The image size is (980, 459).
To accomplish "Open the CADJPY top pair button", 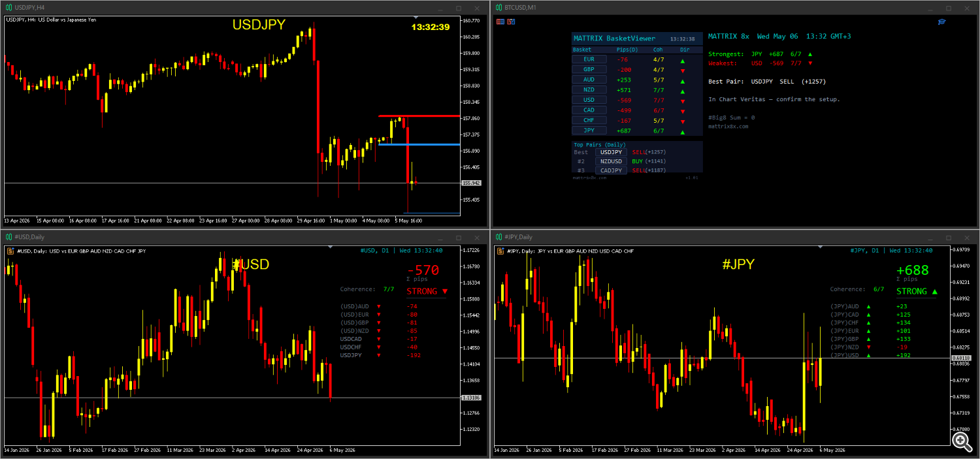I will tap(611, 170).
